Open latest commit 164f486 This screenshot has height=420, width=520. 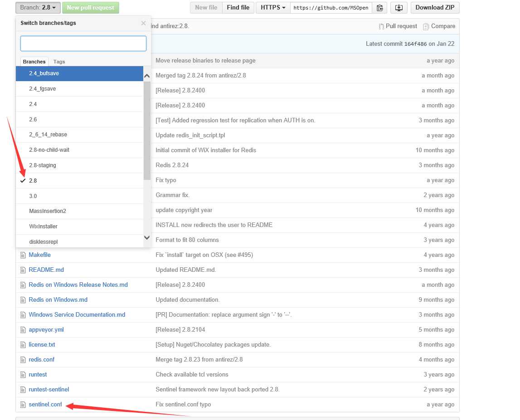415,44
